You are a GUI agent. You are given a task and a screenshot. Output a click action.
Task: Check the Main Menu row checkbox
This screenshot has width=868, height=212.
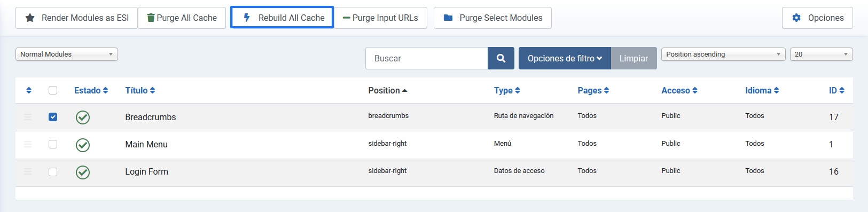pyautogui.click(x=53, y=144)
